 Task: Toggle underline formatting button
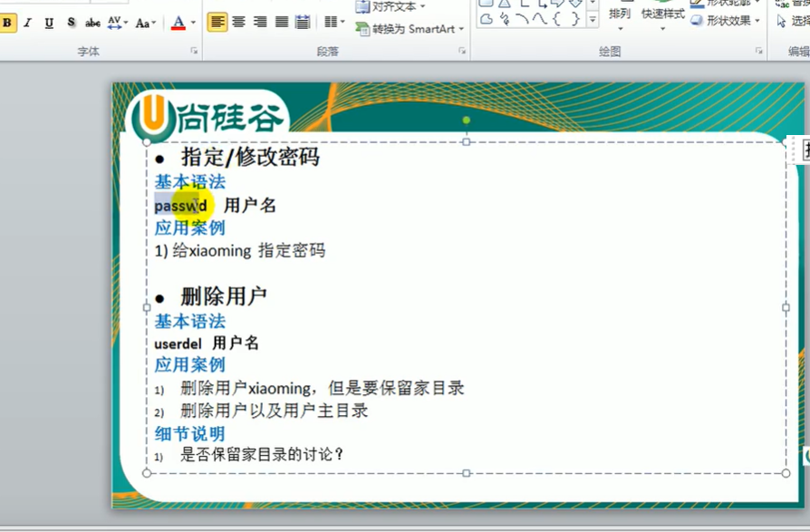tap(49, 23)
